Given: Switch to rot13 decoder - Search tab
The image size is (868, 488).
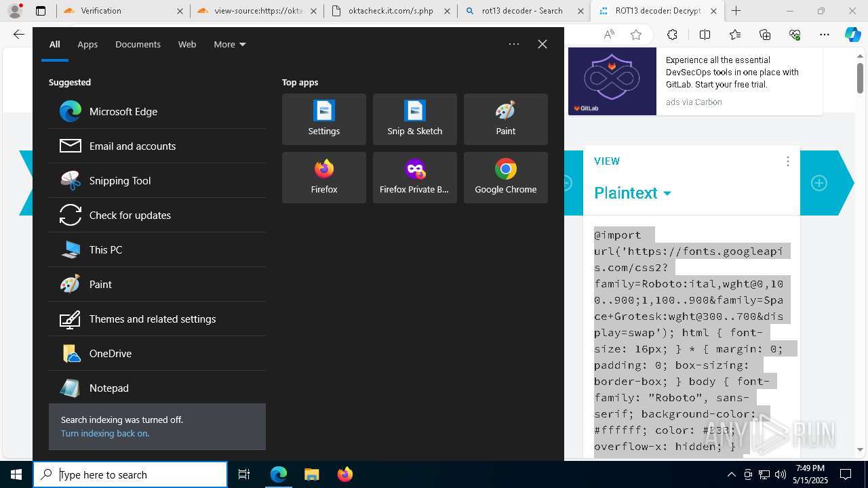Looking at the screenshot, I should tap(524, 11).
